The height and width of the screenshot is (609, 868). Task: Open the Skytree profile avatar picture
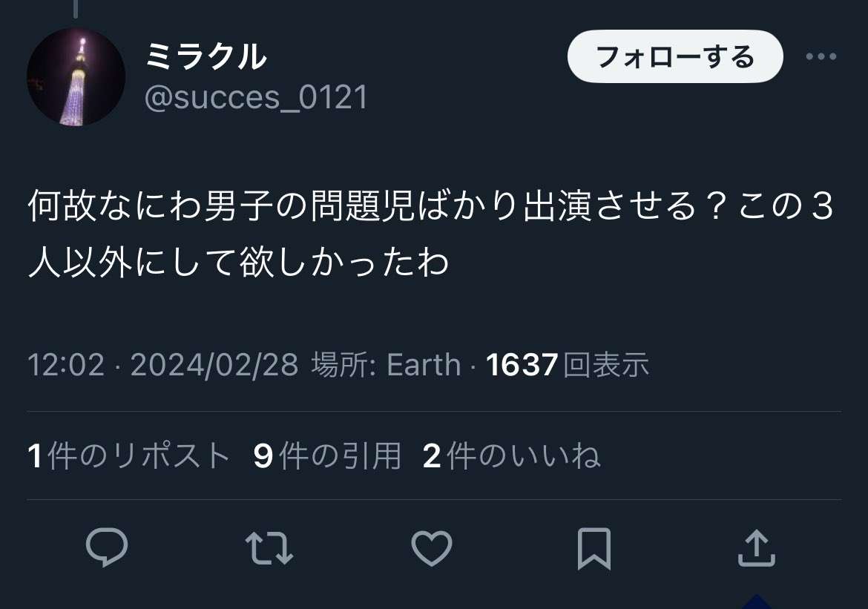click(x=76, y=77)
